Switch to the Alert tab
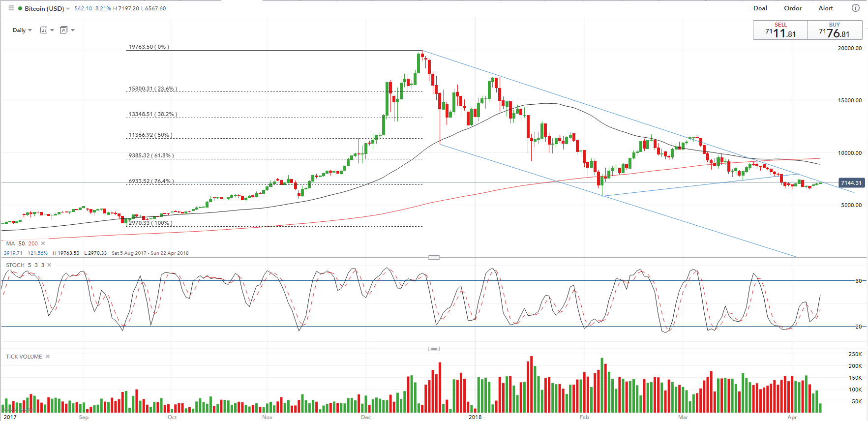The width and height of the screenshot is (868, 421). point(826,8)
